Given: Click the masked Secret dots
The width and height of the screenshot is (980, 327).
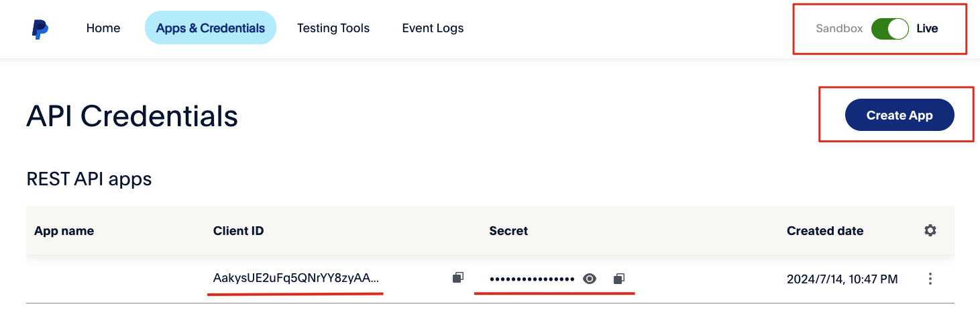Looking at the screenshot, I should (532, 279).
